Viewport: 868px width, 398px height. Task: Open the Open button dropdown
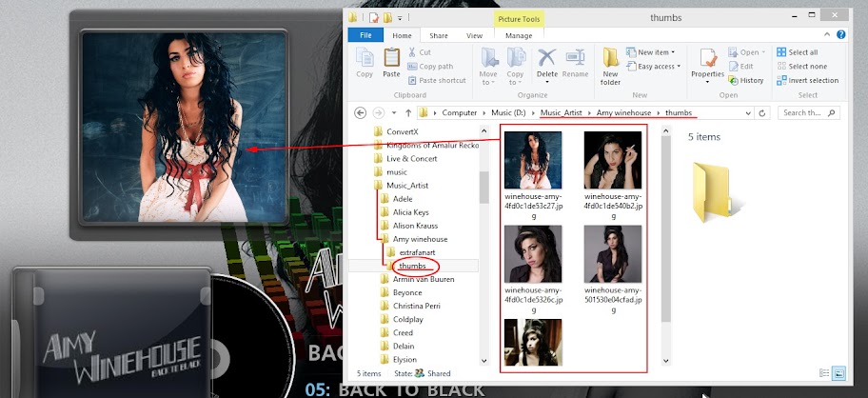pos(762,52)
